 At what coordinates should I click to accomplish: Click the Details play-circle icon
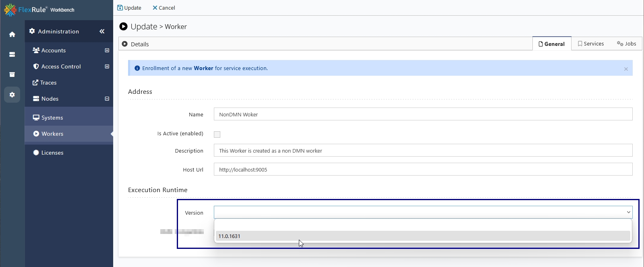(125, 44)
